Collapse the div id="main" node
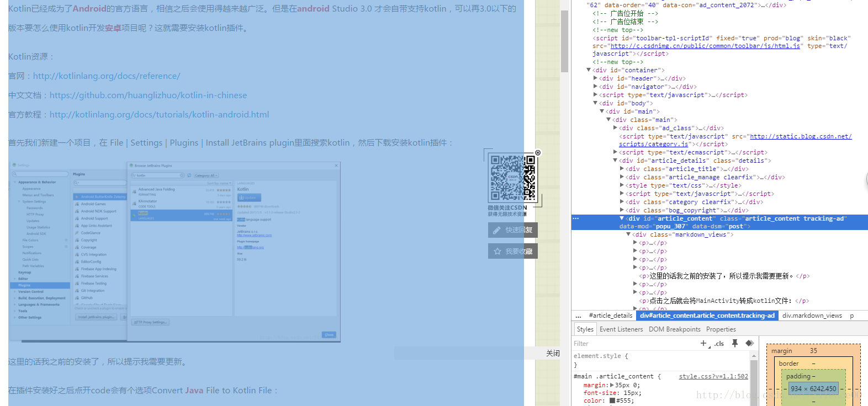 (x=602, y=111)
